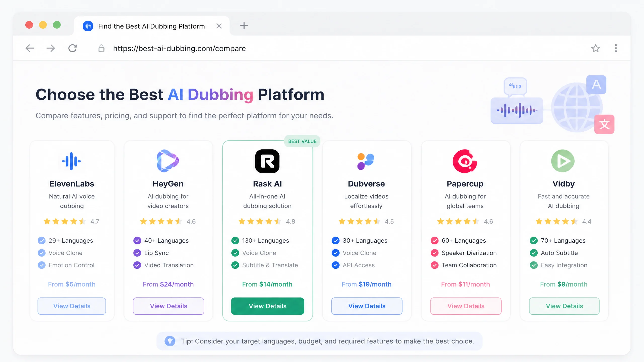Click the check icon beside Lip Sync

(x=137, y=253)
